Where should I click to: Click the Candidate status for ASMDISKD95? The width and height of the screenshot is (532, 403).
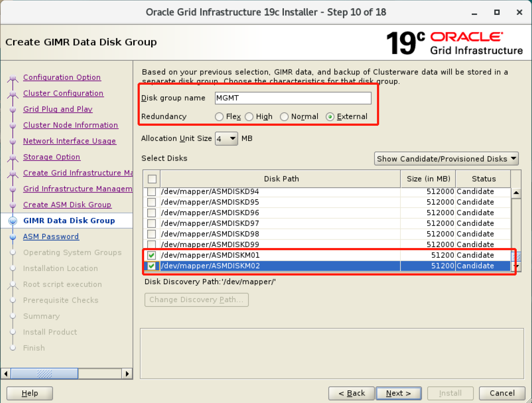coord(475,202)
